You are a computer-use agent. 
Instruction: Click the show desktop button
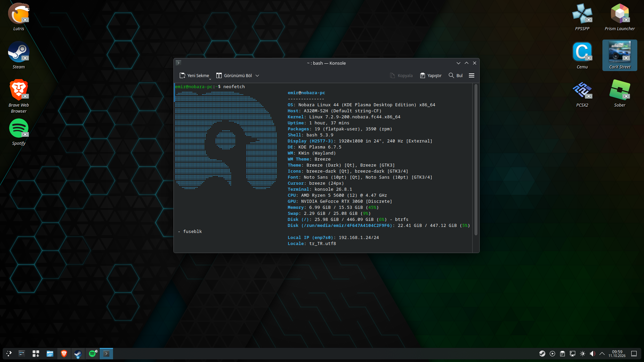(634, 354)
